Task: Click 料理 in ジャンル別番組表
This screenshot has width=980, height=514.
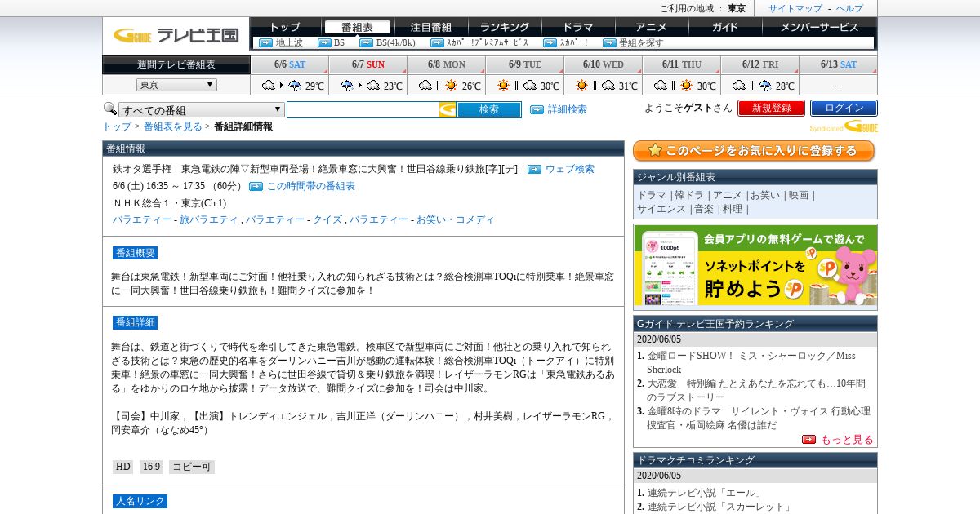Action: (733, 209)
